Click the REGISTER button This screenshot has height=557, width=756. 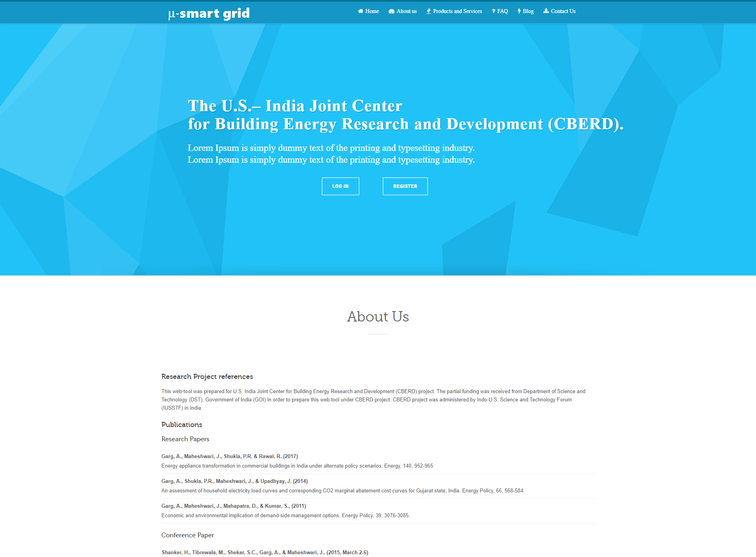tap(404, 186)
